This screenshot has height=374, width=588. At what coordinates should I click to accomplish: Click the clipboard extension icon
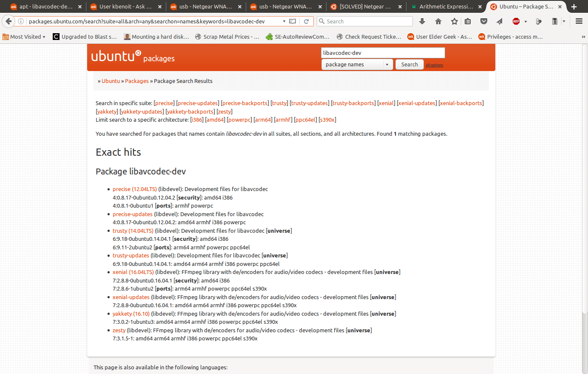coord(555,21)
